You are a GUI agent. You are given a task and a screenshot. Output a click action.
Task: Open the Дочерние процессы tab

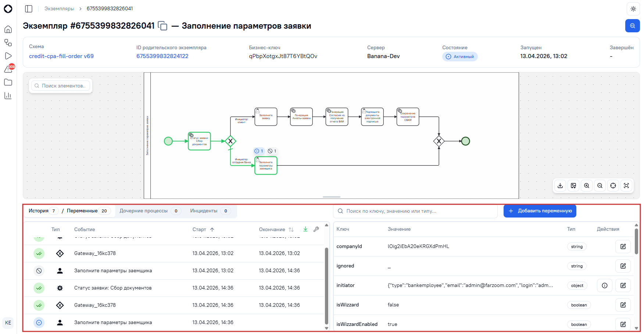(x=150, y=211)
